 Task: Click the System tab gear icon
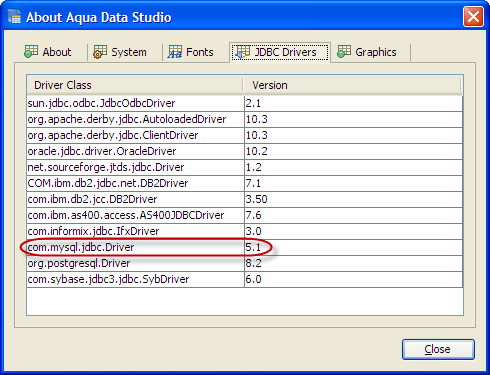[100, 52]
